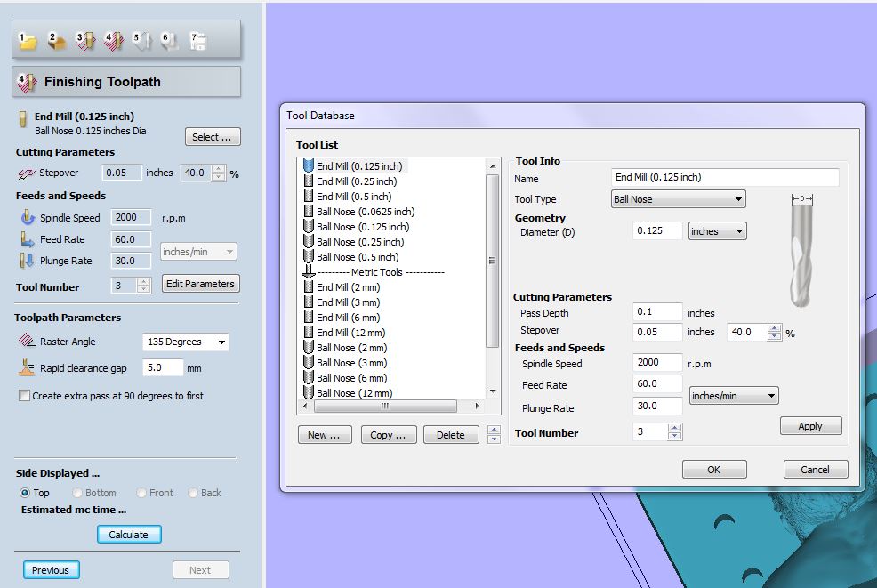Click Copy tool button
877x588 pixels.
pos(388,435)
